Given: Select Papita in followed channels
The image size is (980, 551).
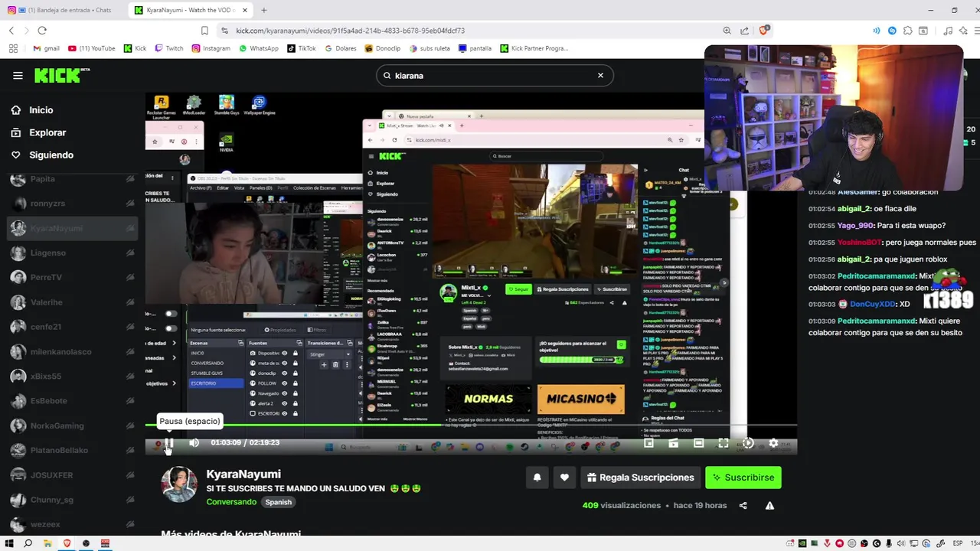Looking at the screenshot, I should click(x=73, y=179).
